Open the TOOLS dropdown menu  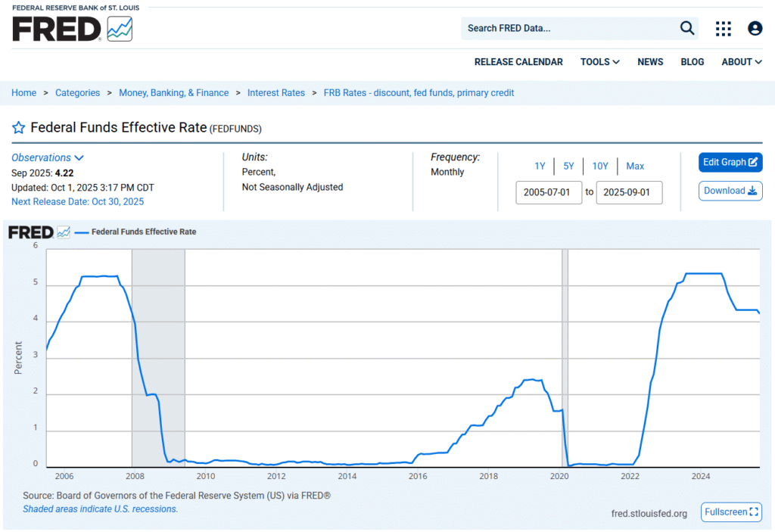[x=599, y=61]
